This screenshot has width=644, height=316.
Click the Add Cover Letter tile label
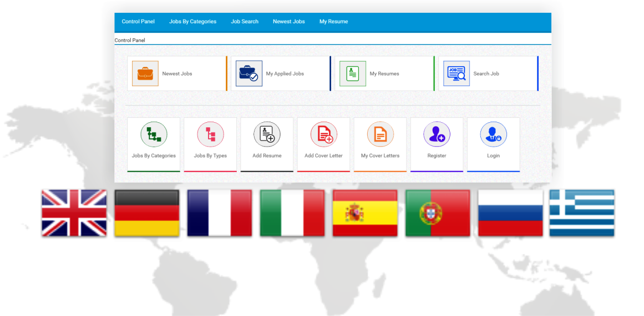pyautogui.click(x=323, y=156)
